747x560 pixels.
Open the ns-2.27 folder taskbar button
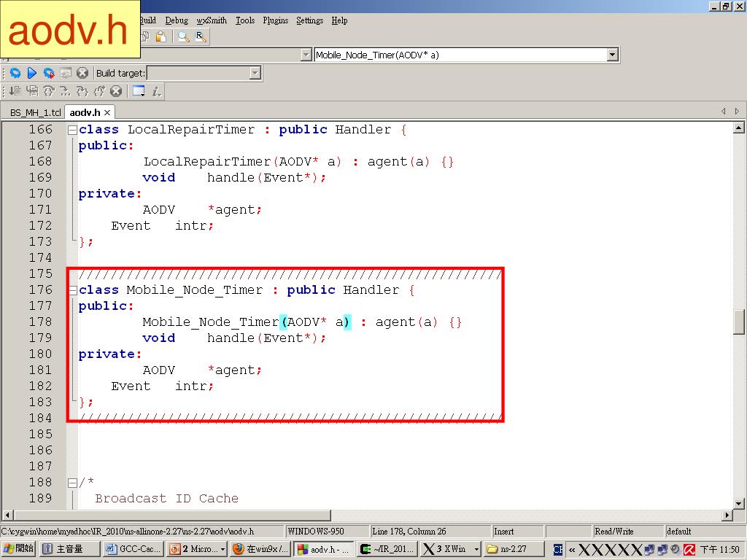point(514,549)
